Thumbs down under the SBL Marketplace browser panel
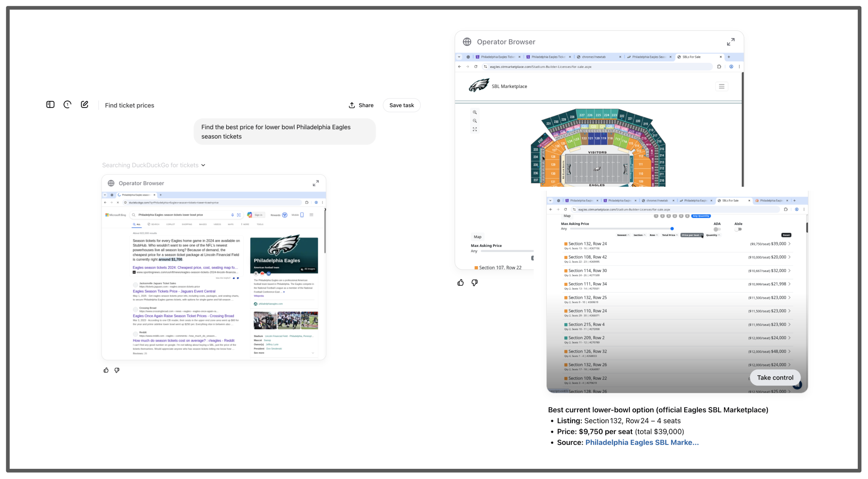 tap(474, 283)
